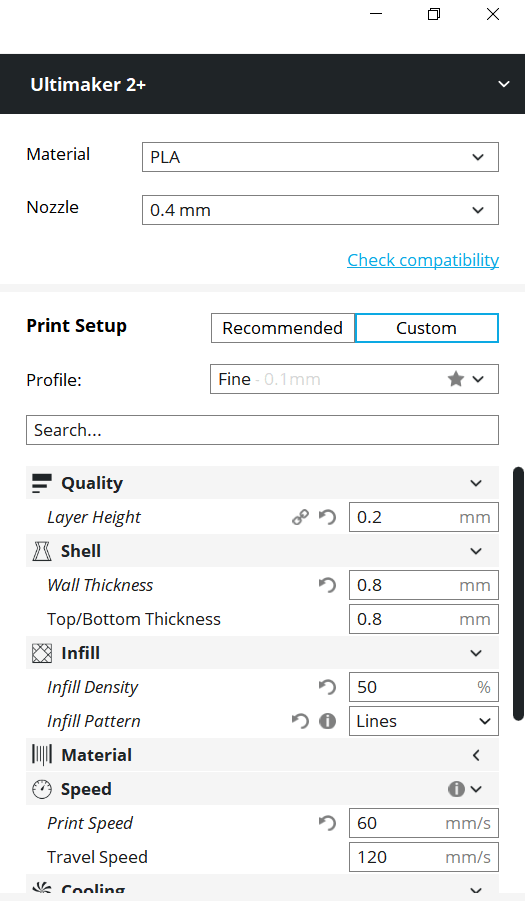Image resolution: width=525 pixels, height=908 pixels.
Task: Click the Print Speed value field
Action: pyautogui.click(x=424, y=823)
